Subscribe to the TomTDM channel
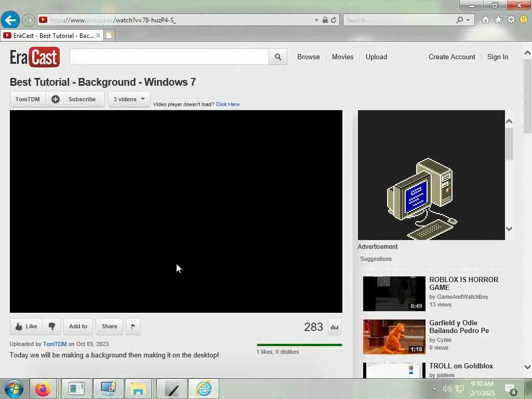 (x=75, y=99)
